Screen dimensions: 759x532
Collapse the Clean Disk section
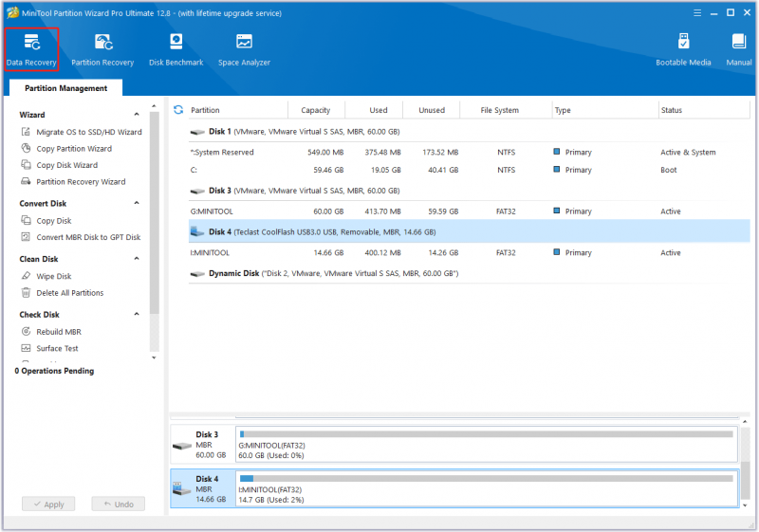(x=137, y=259)
